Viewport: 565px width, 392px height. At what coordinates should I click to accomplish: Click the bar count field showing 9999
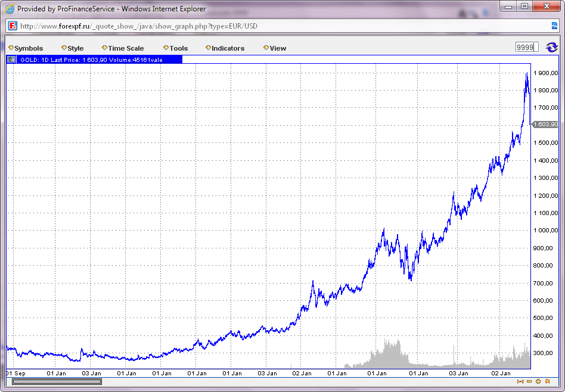coord(526,48)
